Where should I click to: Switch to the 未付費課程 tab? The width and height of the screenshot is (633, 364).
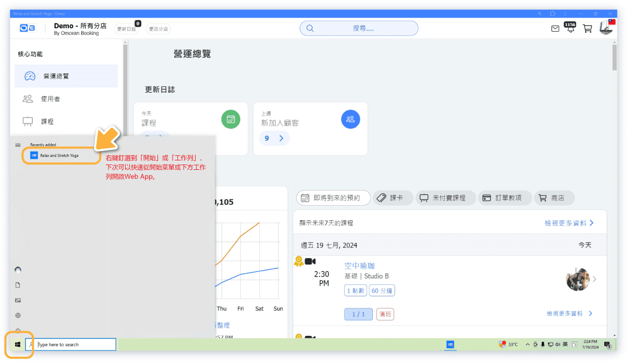[x=446, y=198]
